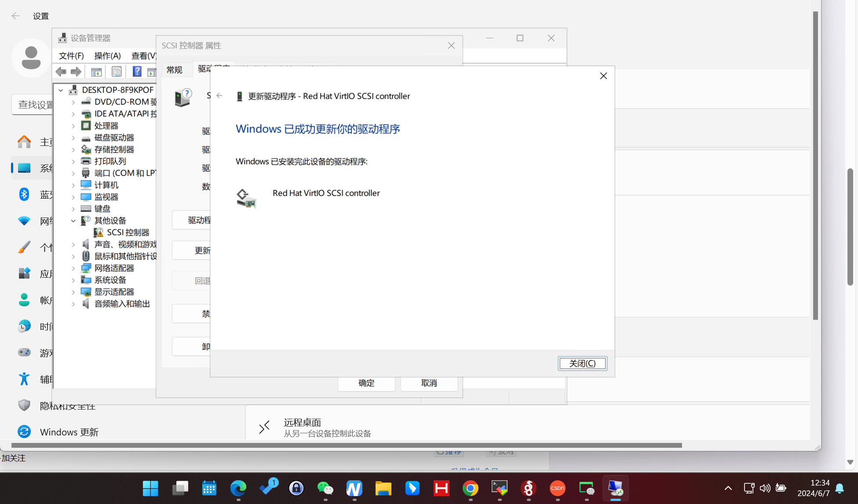Open WeChat from the taskbar
Image resolution: width=858 pixels, height=504 pixels.
[x=325, y=488]
